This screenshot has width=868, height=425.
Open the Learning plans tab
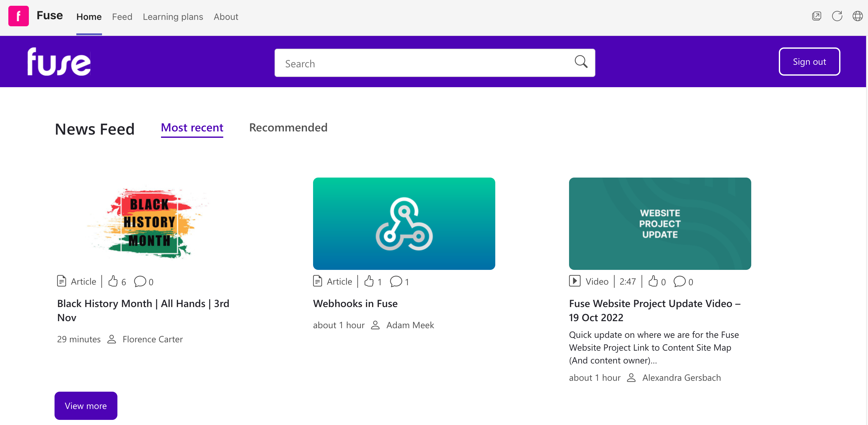point(173,17)
